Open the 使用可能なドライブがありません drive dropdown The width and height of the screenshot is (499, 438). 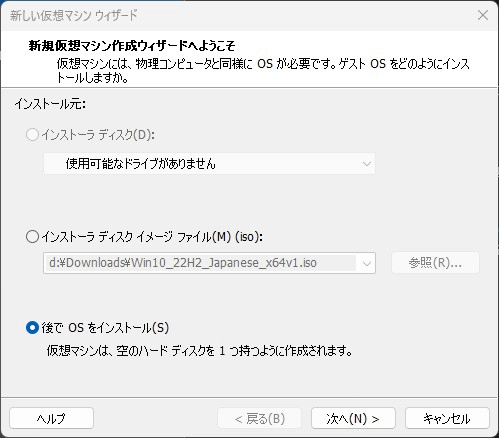point(209,164)
